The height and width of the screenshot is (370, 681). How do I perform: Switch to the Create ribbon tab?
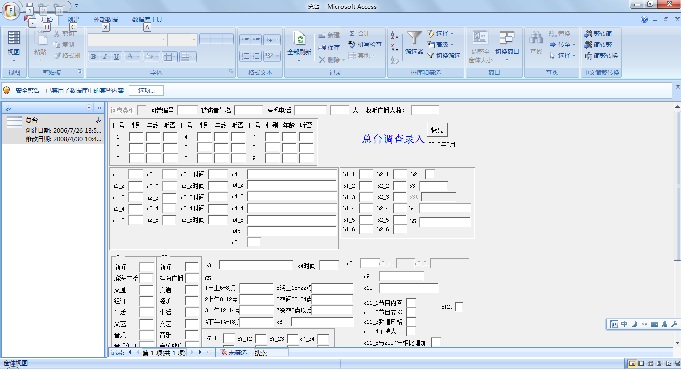[x=73, y=20]
